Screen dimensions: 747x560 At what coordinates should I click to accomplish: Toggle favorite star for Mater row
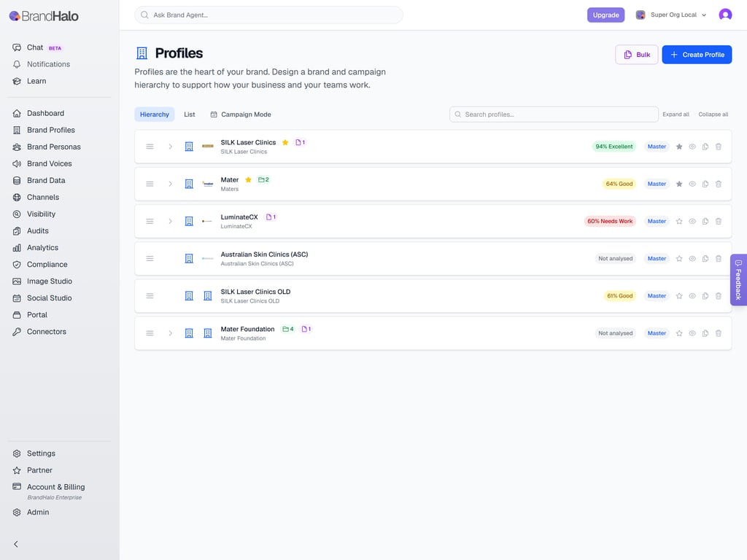[679, 184]
